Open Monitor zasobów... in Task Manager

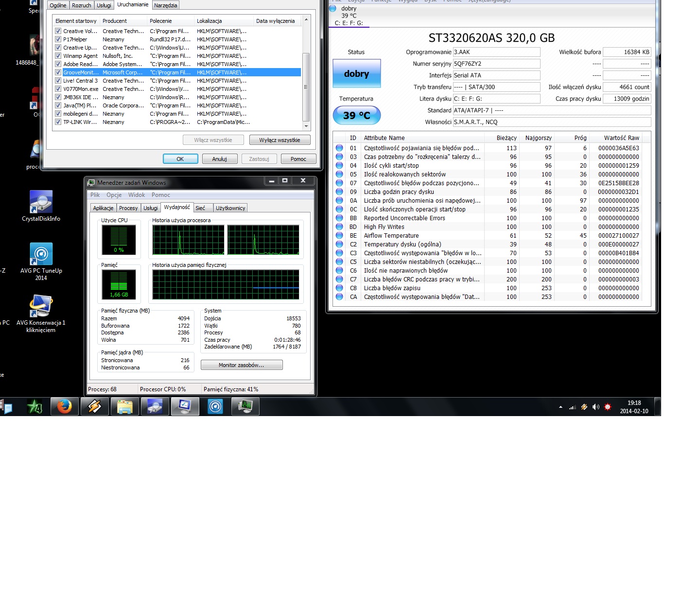[x=242, y=365]
